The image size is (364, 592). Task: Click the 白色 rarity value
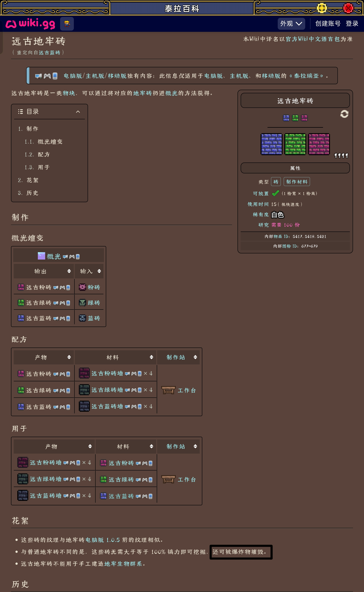pos(278,214)
